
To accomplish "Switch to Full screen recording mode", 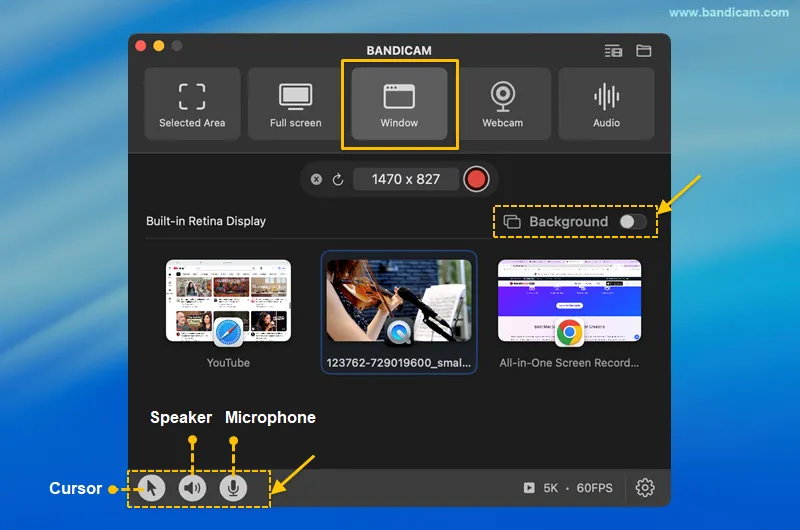I will [x=296, y=104].
